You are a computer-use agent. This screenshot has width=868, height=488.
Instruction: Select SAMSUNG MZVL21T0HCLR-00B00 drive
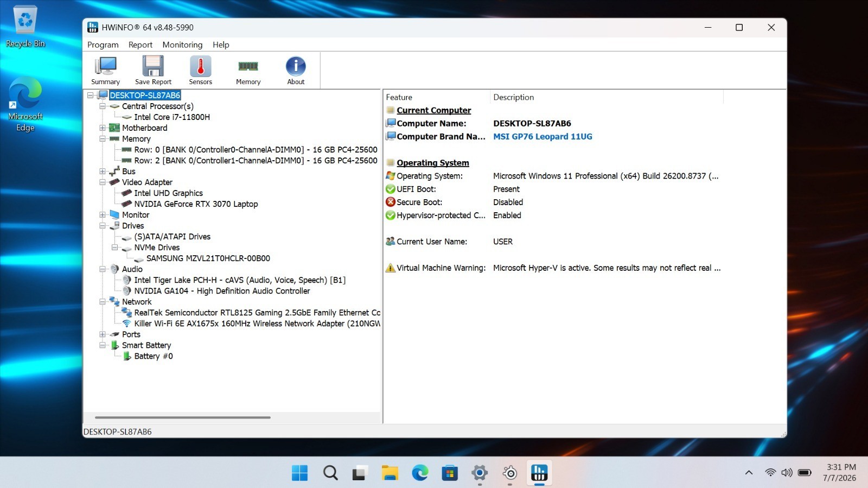pos(208,258)
